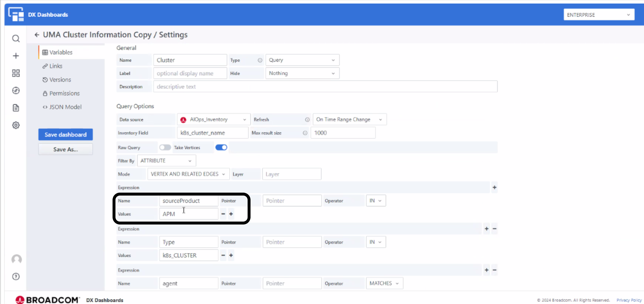Open the Privacy Policy link

click(x=629, y=300)
